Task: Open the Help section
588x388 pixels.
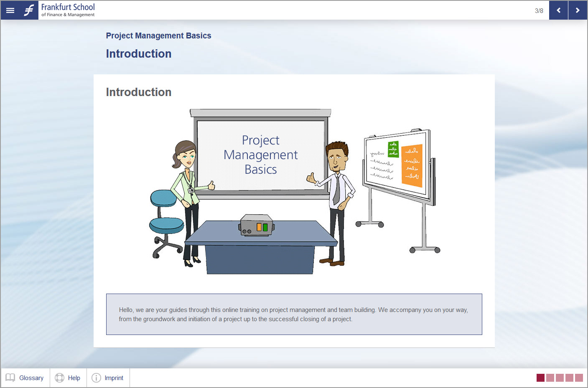Action: (68, 378)
